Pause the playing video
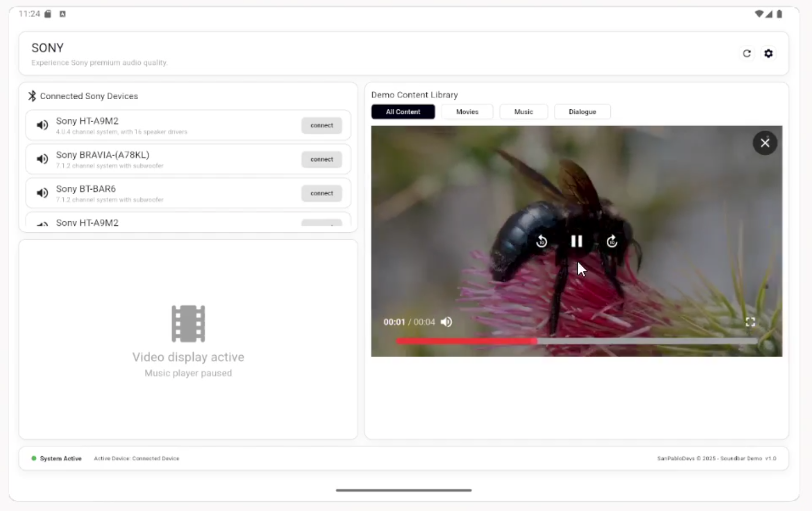This screenshot has width=812, height=511. [x=576, y=241]
